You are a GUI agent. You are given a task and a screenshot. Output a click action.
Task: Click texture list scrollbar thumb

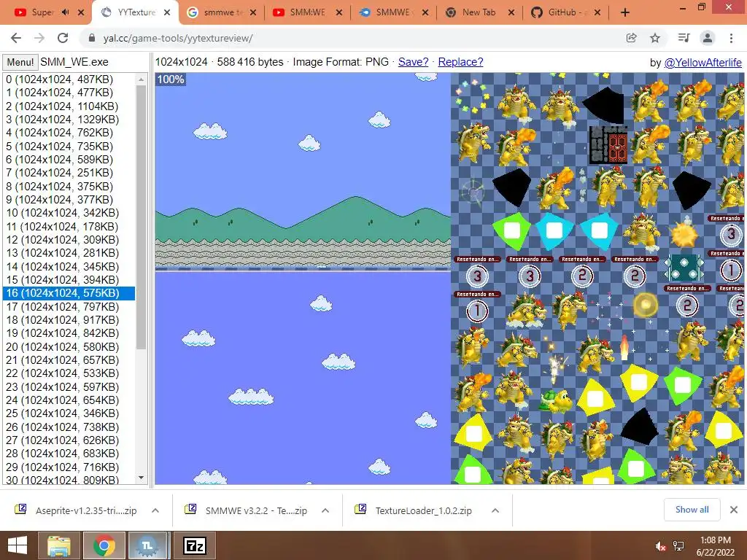[x=141, y=217]
